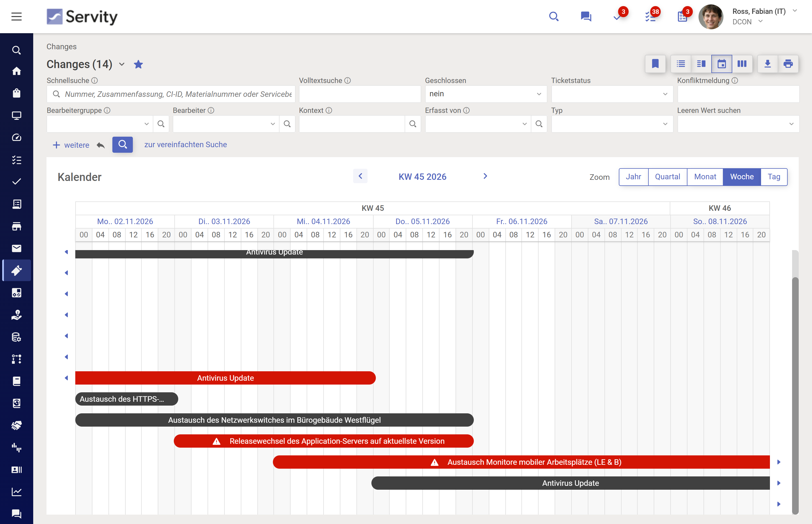Select the Woche zoom level
The image size is (812, 524).
(741, 177)
